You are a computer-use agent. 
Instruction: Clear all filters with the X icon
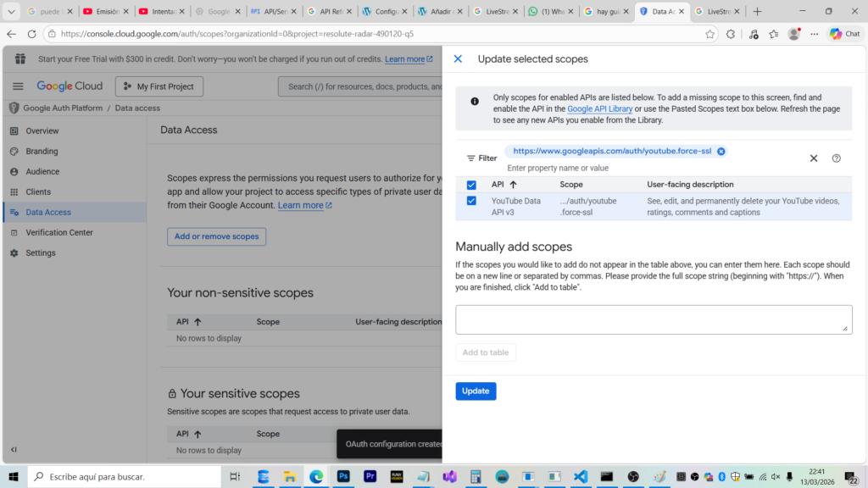pyautogui.click(x=813, y=158)
